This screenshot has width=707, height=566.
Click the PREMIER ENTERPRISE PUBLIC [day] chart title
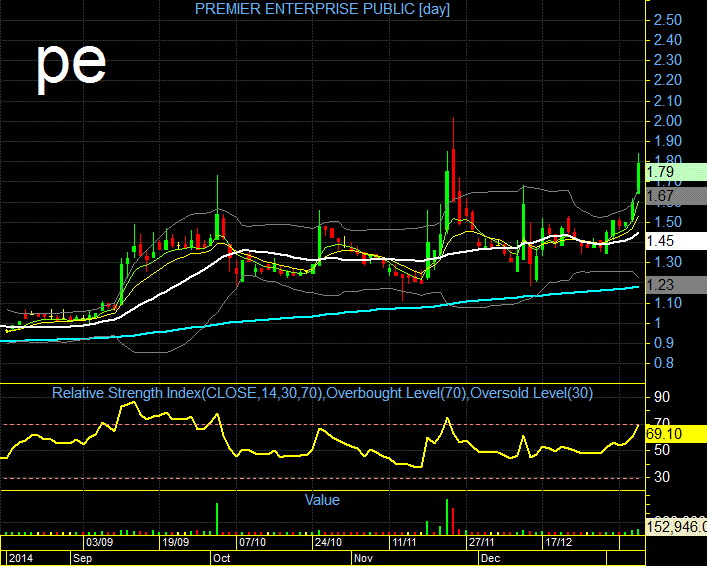322,9
